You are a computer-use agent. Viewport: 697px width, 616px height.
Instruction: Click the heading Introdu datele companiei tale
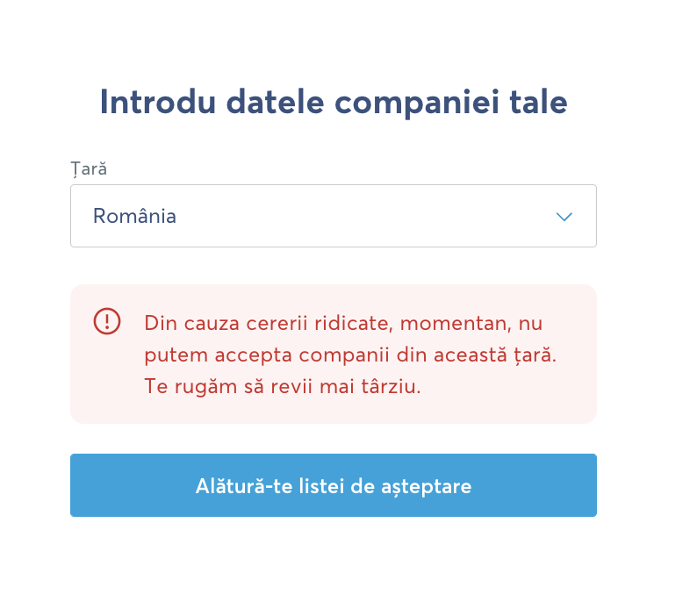point(333,103)
